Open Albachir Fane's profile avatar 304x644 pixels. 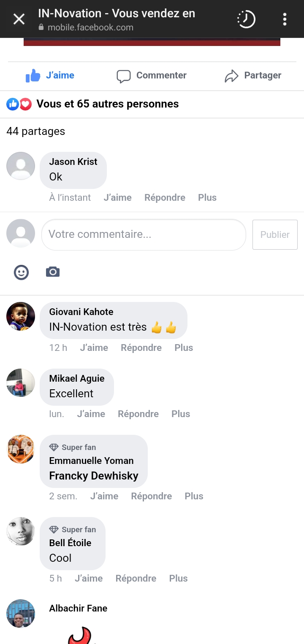(x=21, y=613)
